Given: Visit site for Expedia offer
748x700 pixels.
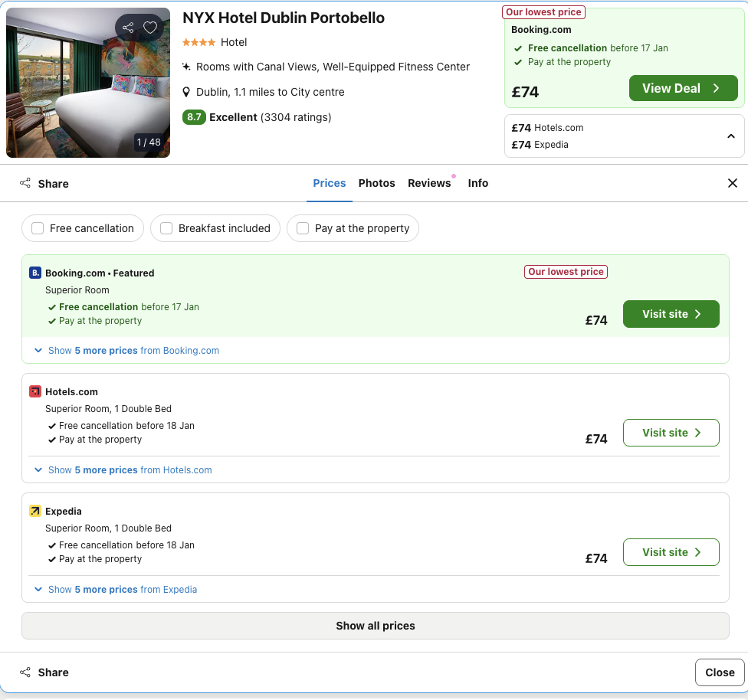Looking at the screenshot, I should pyautogui.click(x=671, y=552).
